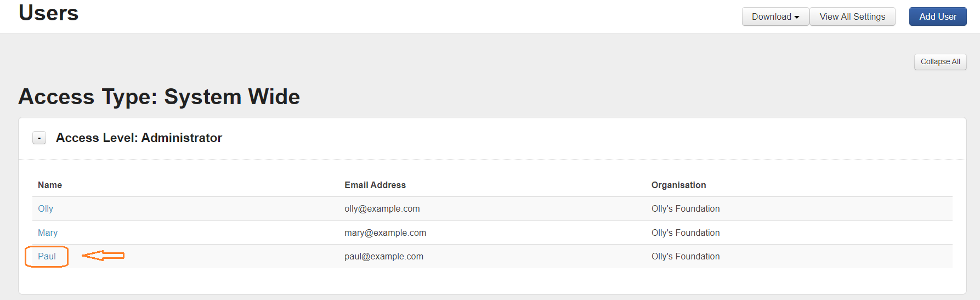
Task: Click Olly's Foundation in Mary's row
Action: [686, 233]
